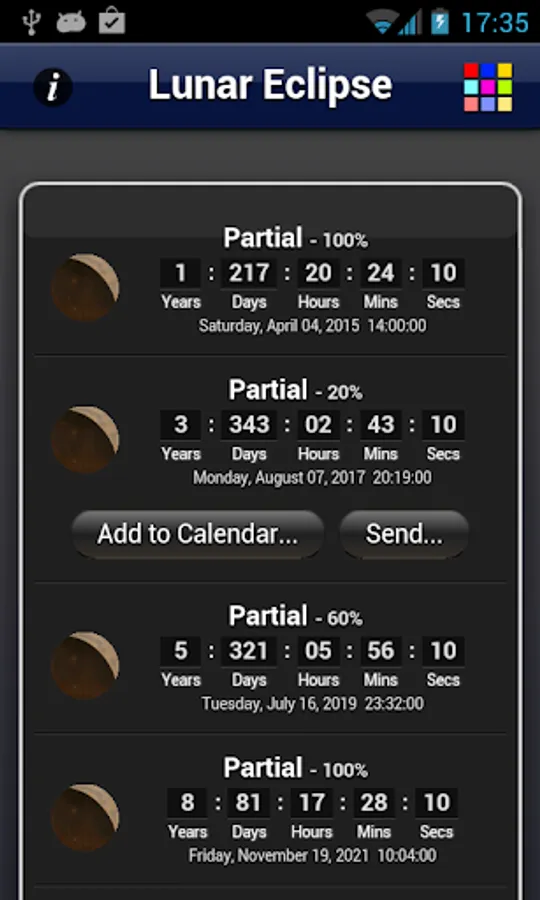Viewport: 540px width, 900px height.
Task: Open the info icon in header
Action: (x=53, y=88)
